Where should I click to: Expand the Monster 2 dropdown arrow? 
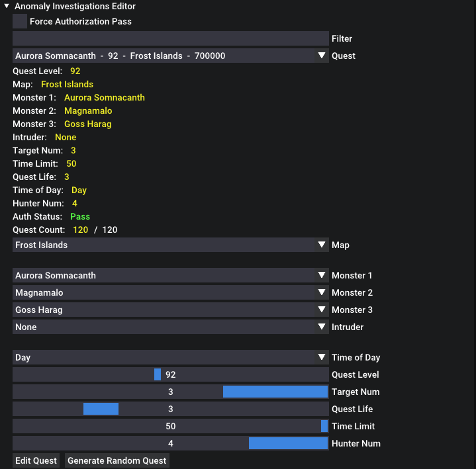point(322,292)
